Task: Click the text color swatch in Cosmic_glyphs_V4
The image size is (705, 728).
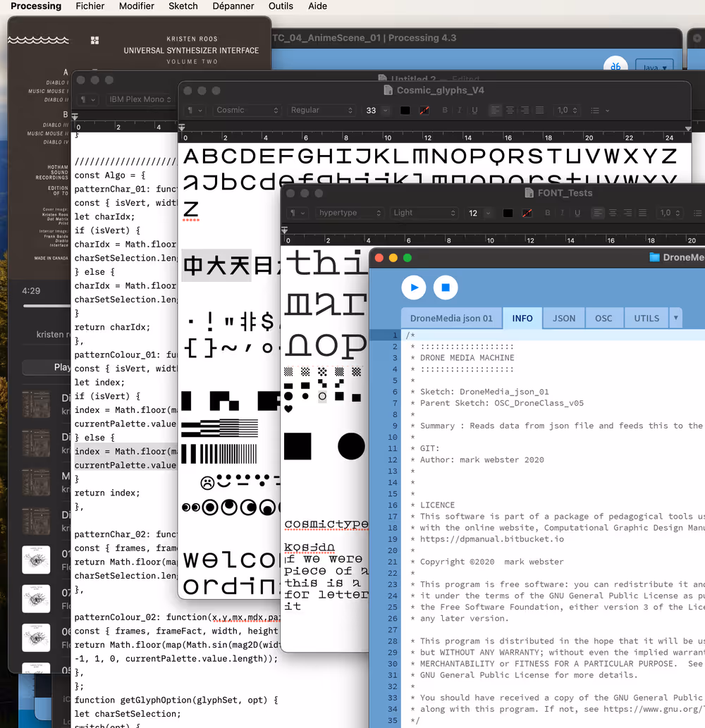Action: pyautogui.click(x=405, y=111)
